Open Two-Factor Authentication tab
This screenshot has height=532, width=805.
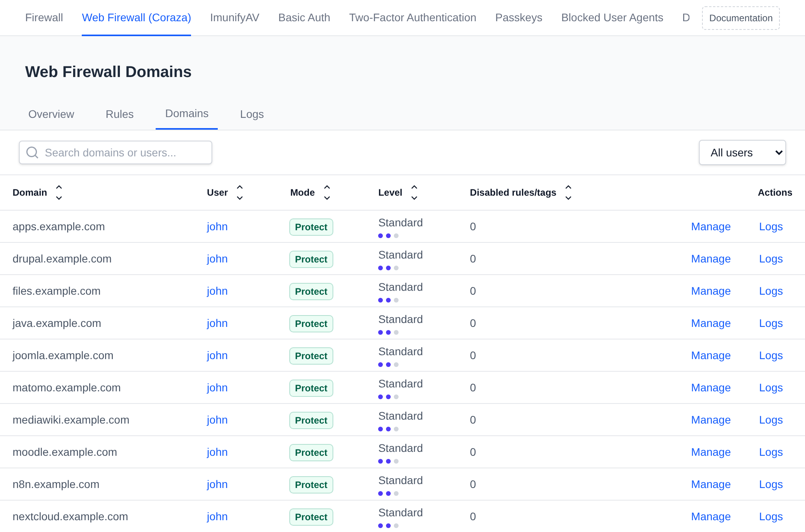(413, 18)
